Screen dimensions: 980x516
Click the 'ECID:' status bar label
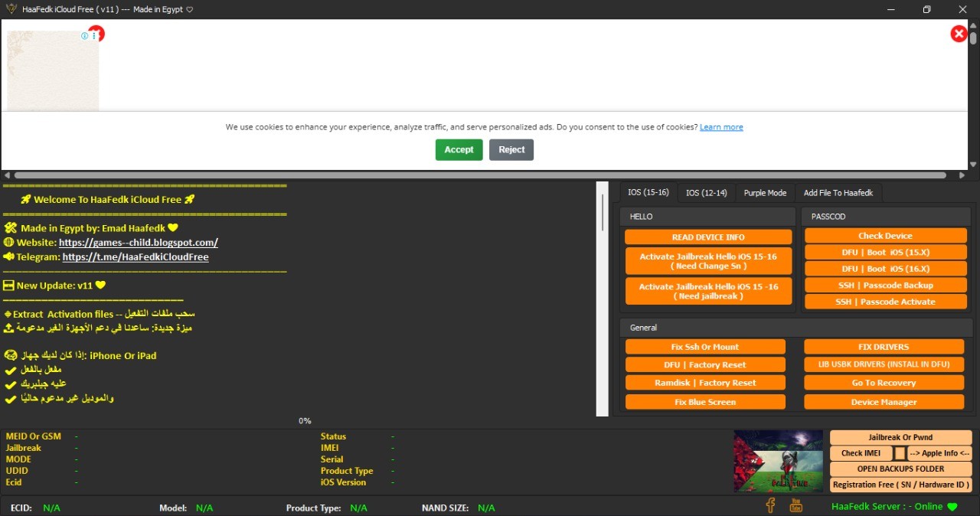tap(21, 508)
